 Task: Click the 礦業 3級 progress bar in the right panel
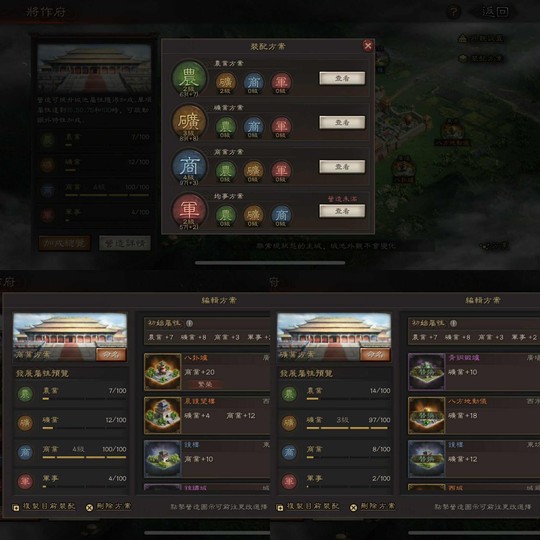pyautogui.click(x=347, y=428)
